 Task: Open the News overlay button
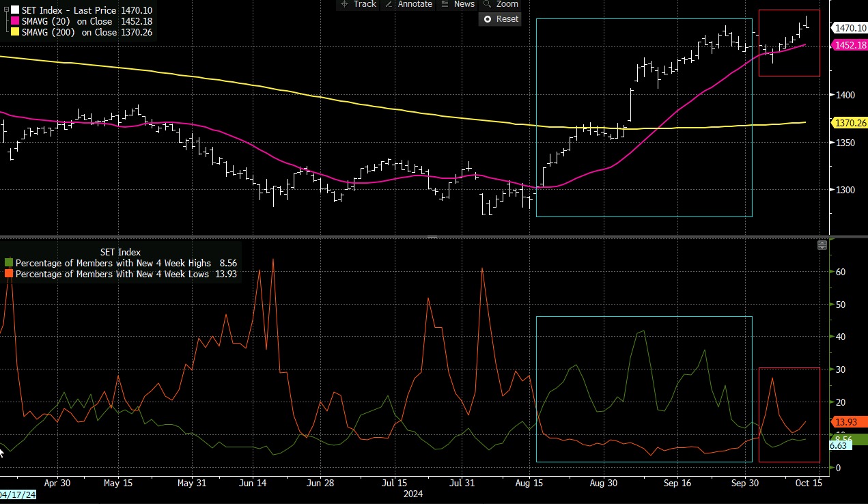(458, 4)
